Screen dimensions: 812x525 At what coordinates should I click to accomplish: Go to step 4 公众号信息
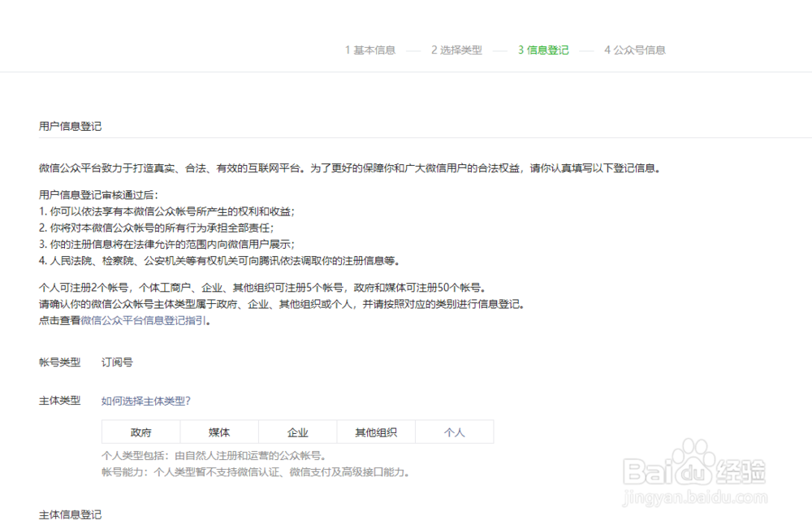click(635, 50)
